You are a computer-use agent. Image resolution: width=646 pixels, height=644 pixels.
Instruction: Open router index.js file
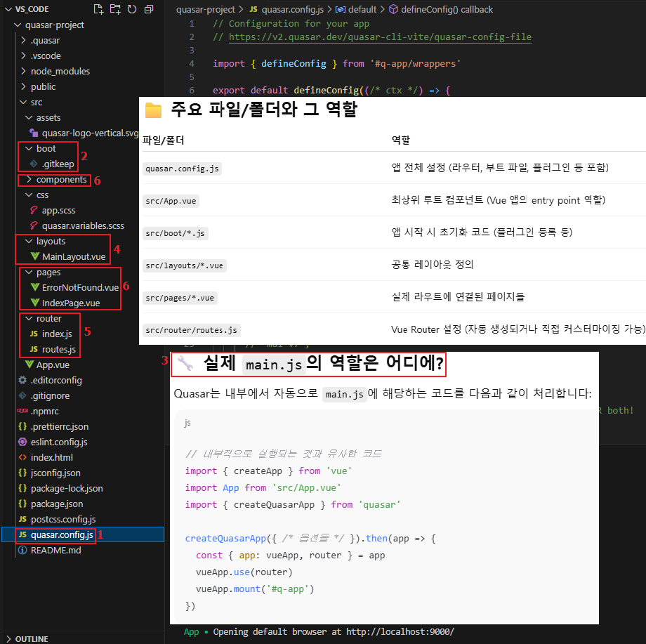click(x=57, y=334)
